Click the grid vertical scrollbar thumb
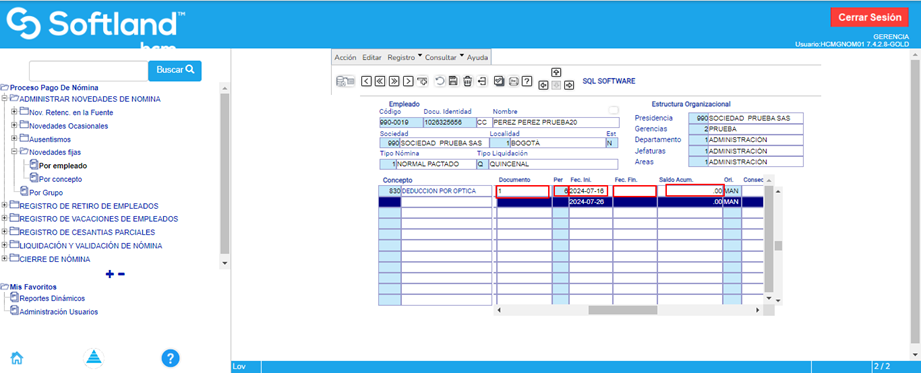921x373 pixels. pos(778,246)
